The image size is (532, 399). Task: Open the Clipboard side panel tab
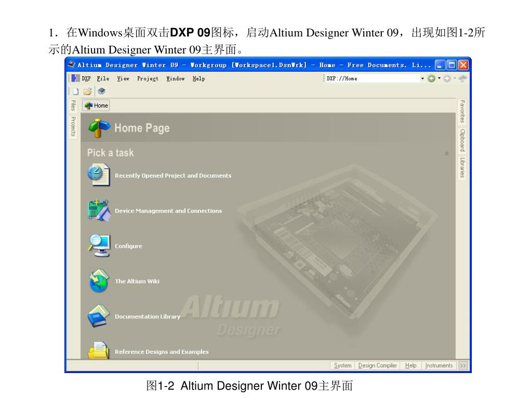(462, 140)
